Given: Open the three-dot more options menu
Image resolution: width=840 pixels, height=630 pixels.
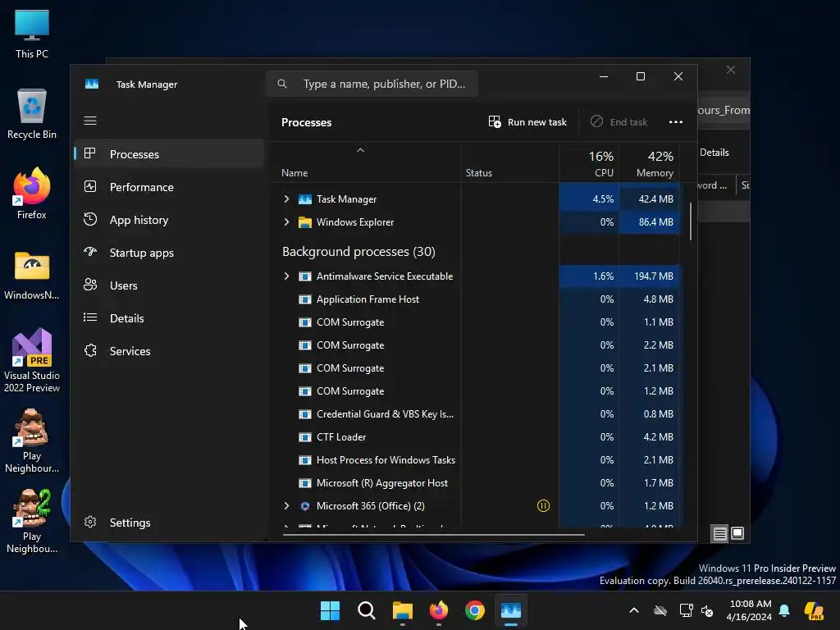Looking at the screenshot, I should [676, 122].
